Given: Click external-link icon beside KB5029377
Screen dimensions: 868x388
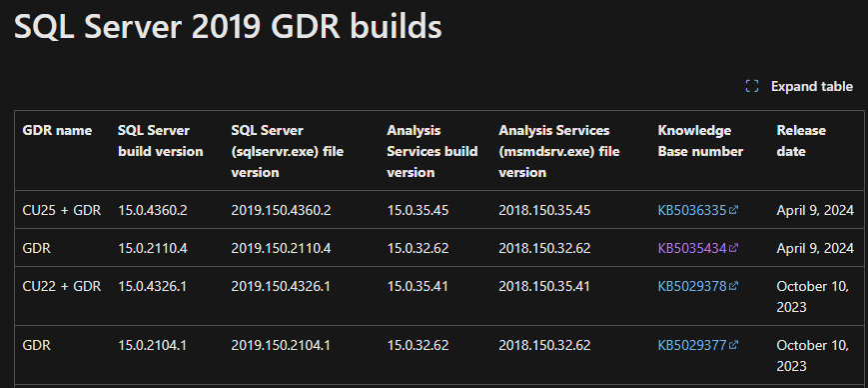Looking at the screenshot, I should point(733,345).
